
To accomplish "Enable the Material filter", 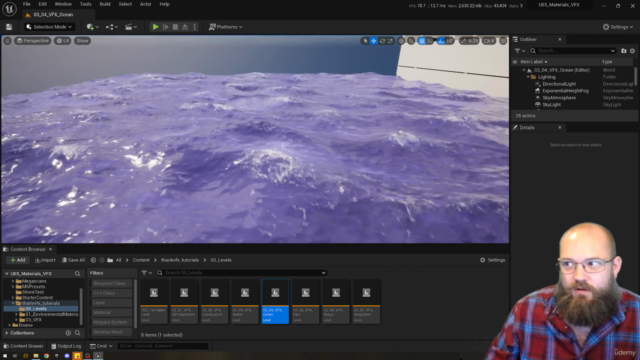I will coord(111,313).
